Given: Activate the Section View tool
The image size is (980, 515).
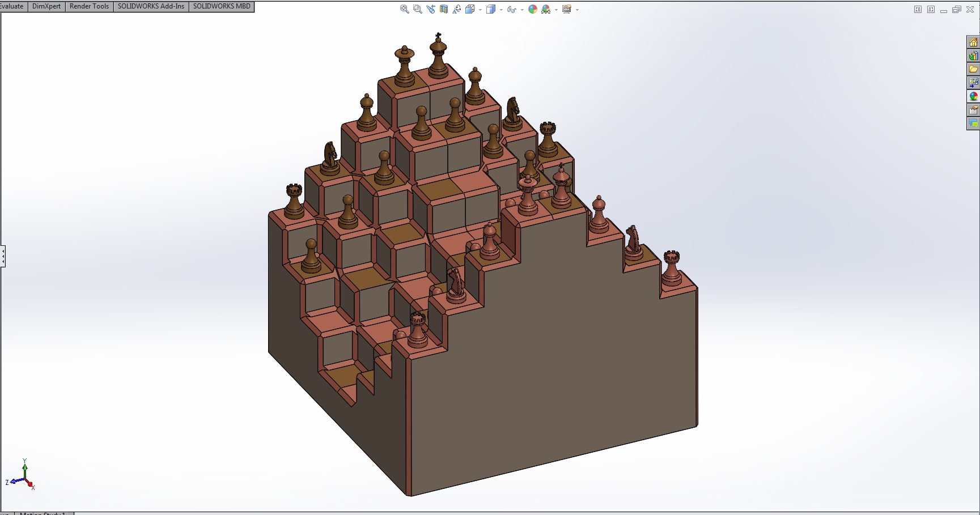Looking at the screenshot, I should (444, 9).
